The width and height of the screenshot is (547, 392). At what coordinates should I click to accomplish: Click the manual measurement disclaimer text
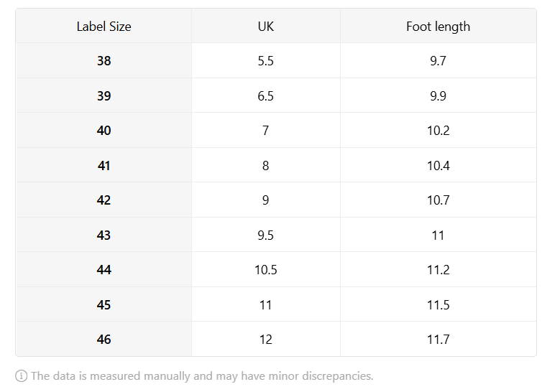click(x=202, y=376)
